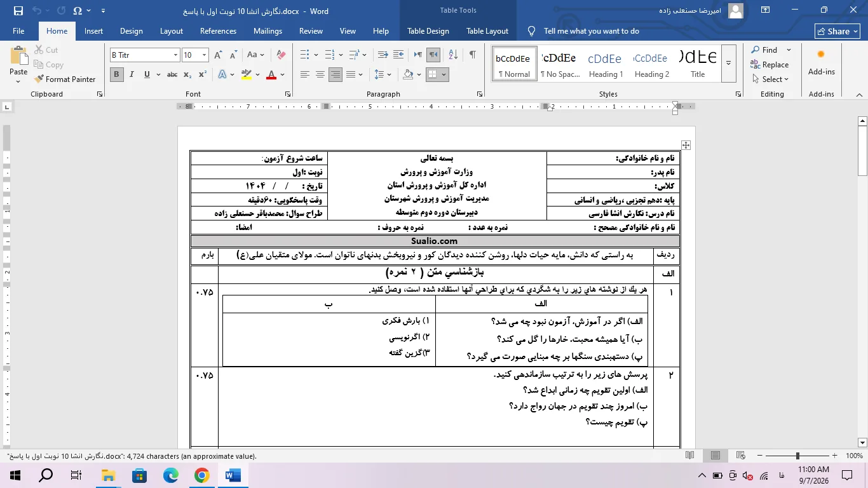Click the Paste clipboard icon
This screenshot has height=488, width=868.
click(18, 56)
